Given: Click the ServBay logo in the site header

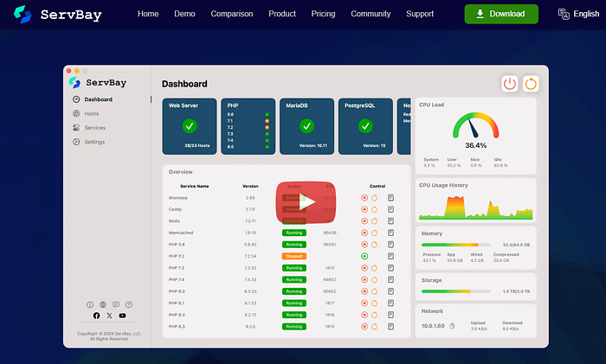Looking at the screenshot, I should [x=58, y=15].
